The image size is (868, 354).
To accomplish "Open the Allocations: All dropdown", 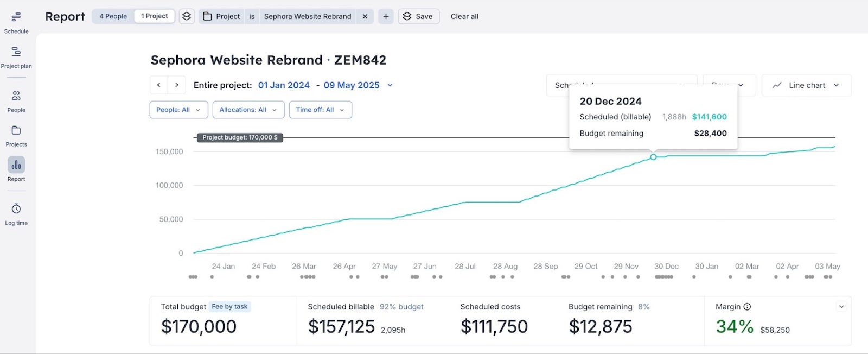I will (248, 110).
